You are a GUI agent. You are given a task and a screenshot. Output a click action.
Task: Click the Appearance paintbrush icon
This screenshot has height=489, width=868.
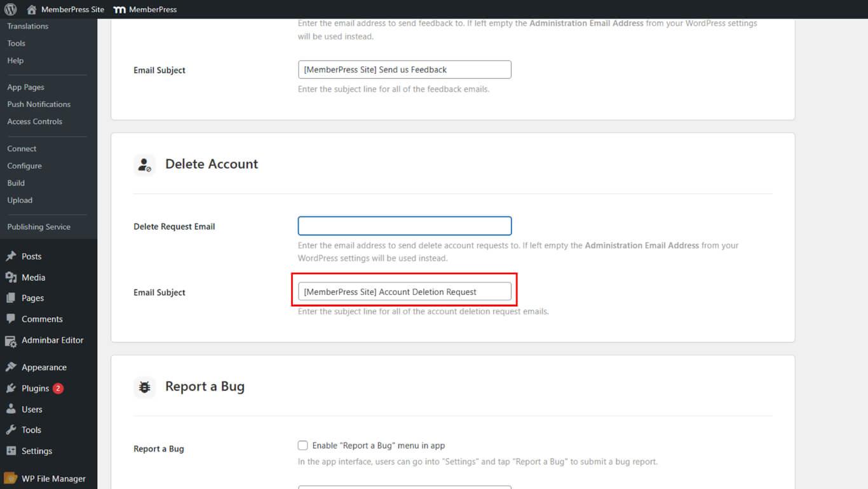pyautogui.click(x=11, y=367)
